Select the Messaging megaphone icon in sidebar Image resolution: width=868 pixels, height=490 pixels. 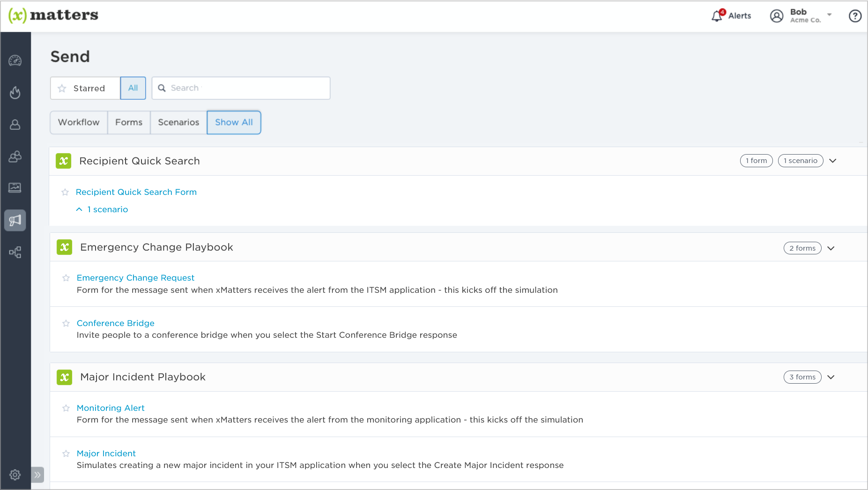click(x=15, y=220)
